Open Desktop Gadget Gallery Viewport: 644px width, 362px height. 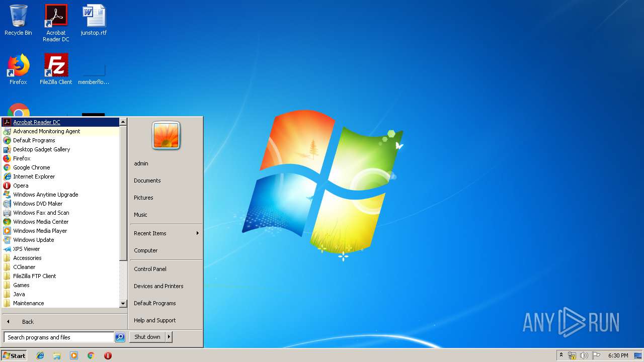(60, 149)
